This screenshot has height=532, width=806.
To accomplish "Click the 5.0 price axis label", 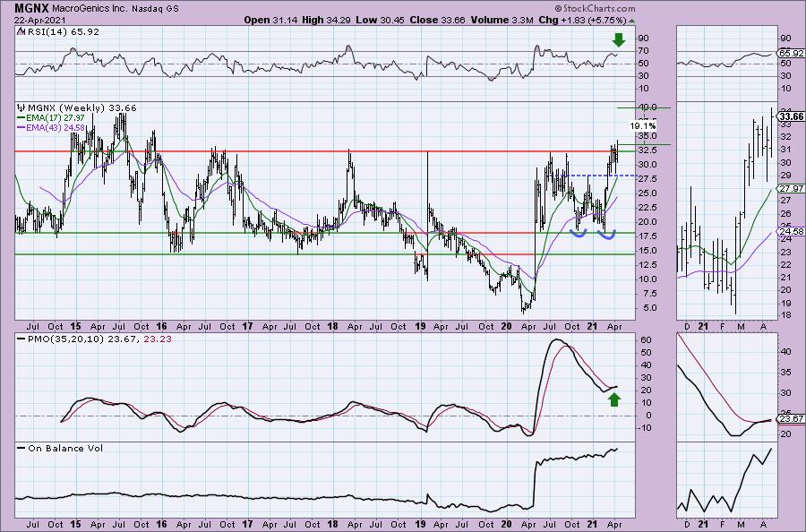I will (x=650, y=308).
